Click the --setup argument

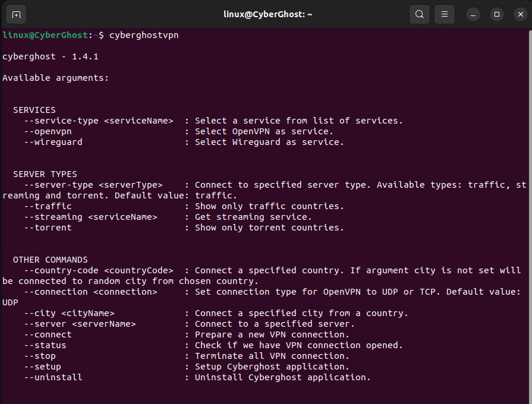(42, 367)
